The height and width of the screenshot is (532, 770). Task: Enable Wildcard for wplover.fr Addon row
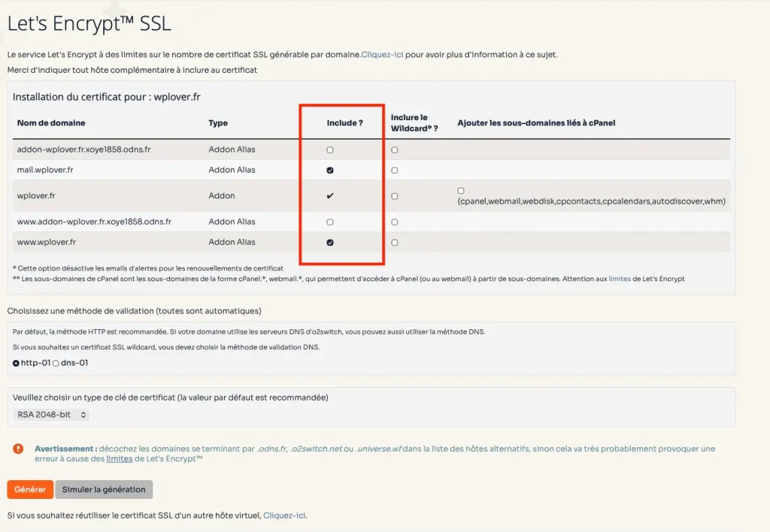tap(394, 196)
